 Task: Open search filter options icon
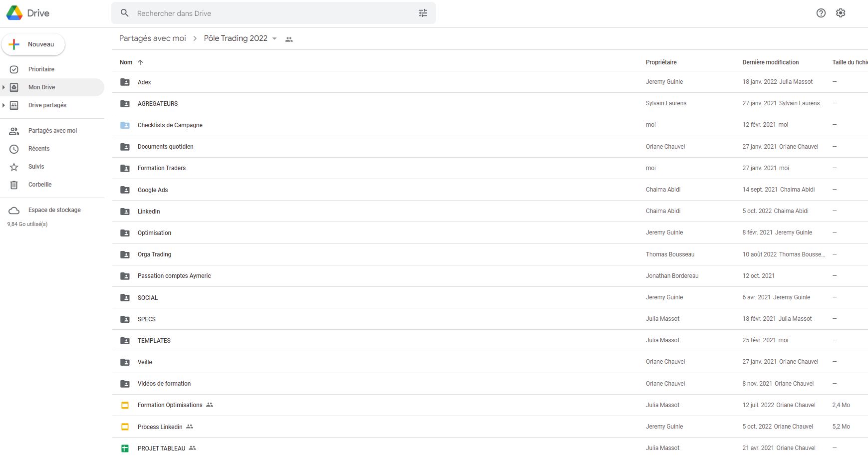(423, 13)
